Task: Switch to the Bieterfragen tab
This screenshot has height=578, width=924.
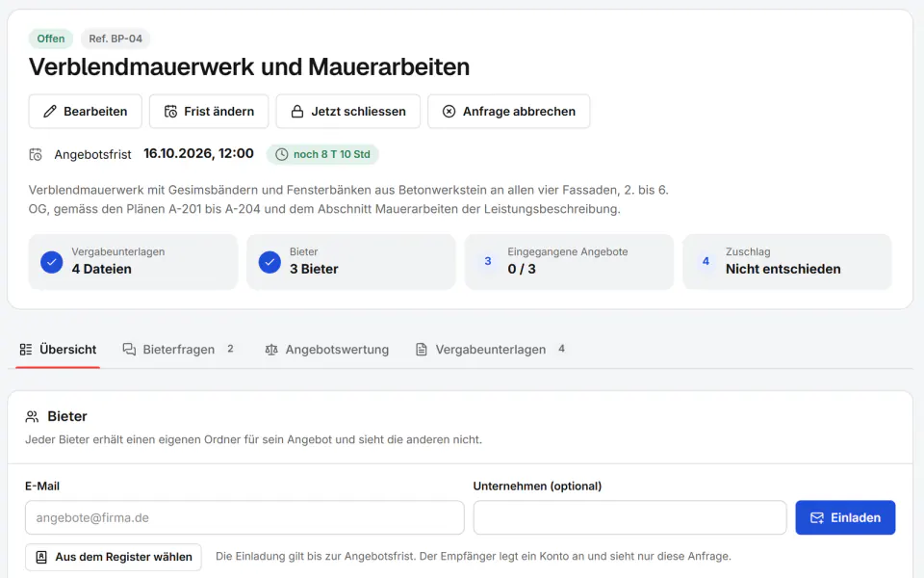Action: (x=179, y=350)
